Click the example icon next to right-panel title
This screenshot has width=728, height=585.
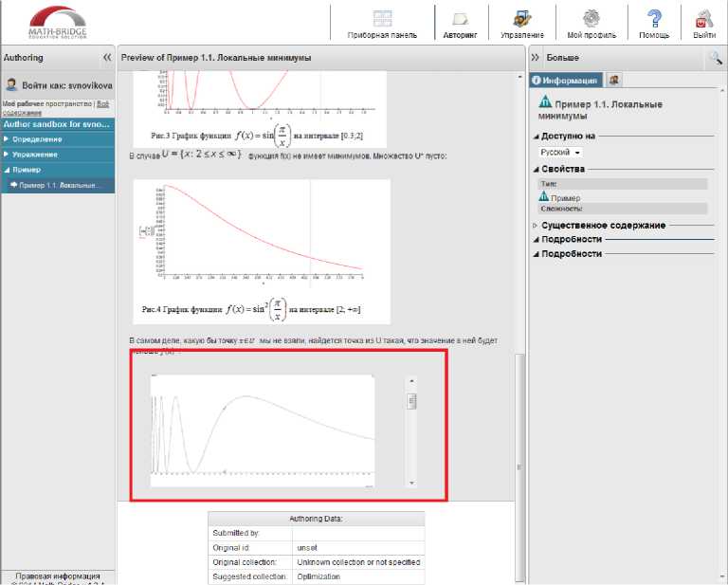(545, 101)
